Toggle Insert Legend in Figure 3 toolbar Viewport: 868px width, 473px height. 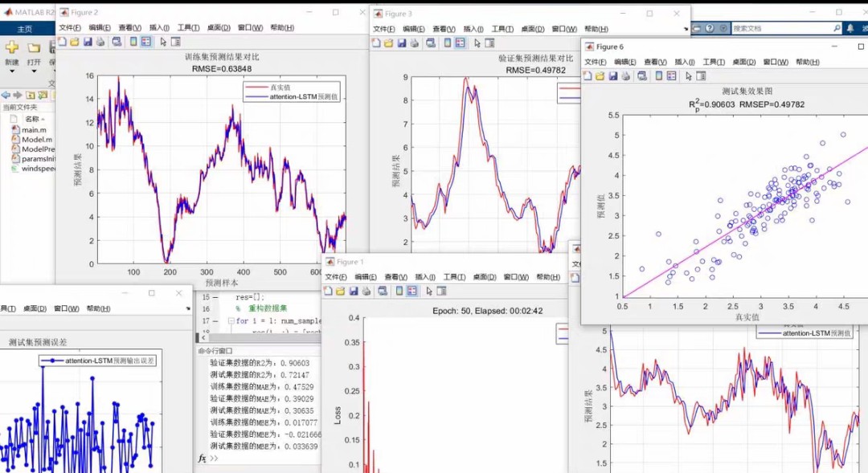click(x=460, y=43)
